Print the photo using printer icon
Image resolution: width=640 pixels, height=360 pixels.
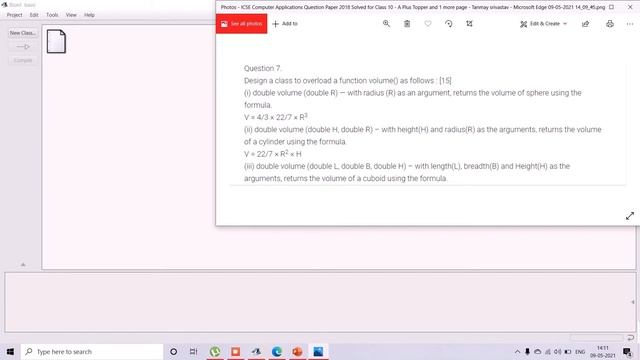[x=610, y=24]
